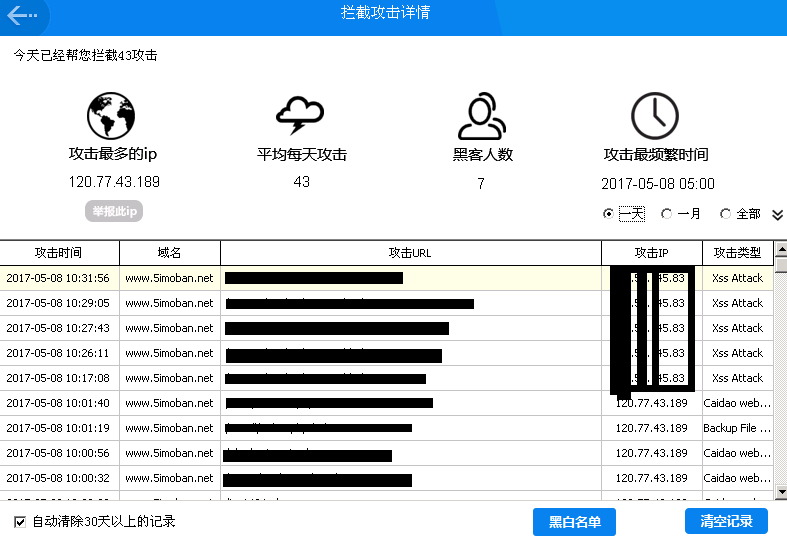
Task: Click the 清空记录 button
Action: pos(726,521)
